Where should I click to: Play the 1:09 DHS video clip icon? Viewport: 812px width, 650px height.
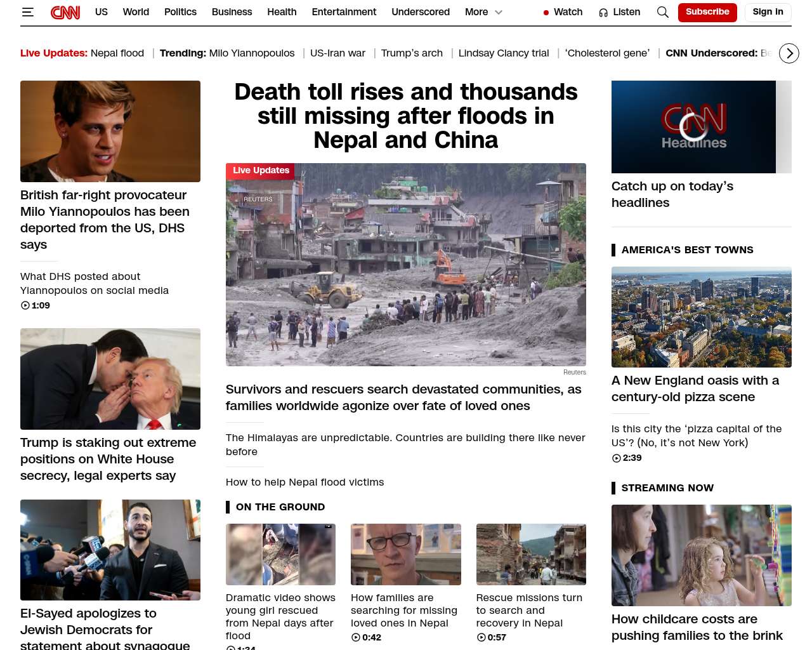click(x=25, y=305)
